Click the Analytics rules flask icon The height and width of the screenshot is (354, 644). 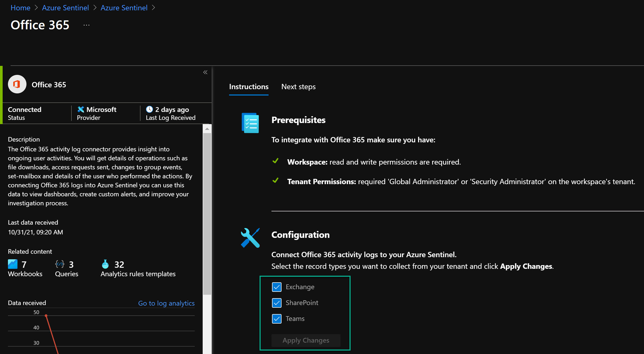click(x=105, y=264)
